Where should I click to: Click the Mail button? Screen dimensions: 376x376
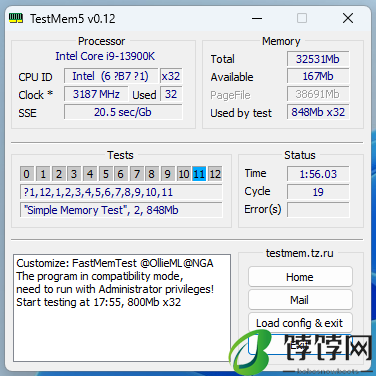300,300
